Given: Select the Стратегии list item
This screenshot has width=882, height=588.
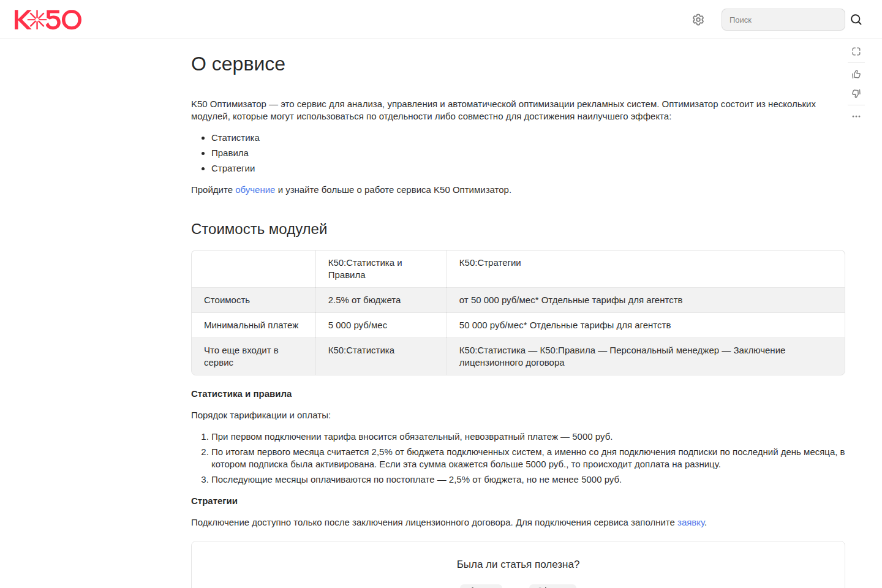Looking at the screenshot, I should (x=233, y=168).
